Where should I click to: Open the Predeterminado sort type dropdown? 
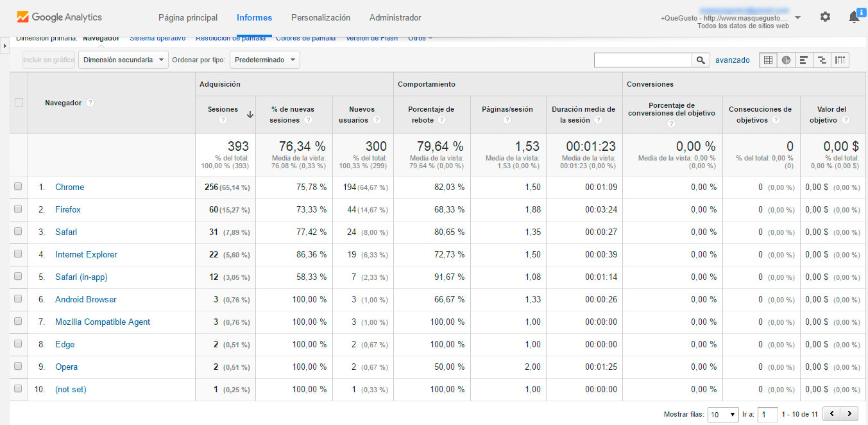(x=265, y=60)
